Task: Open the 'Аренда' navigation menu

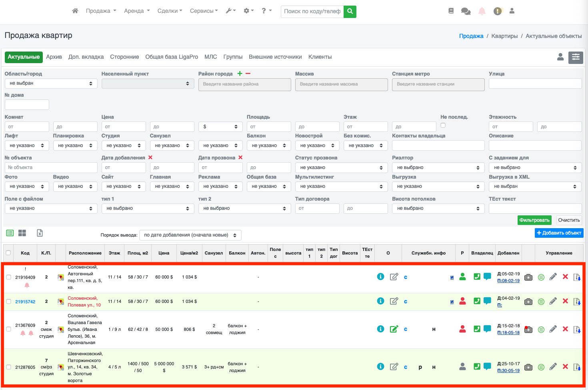Action: pyautogui.click(x=137, y=11)
